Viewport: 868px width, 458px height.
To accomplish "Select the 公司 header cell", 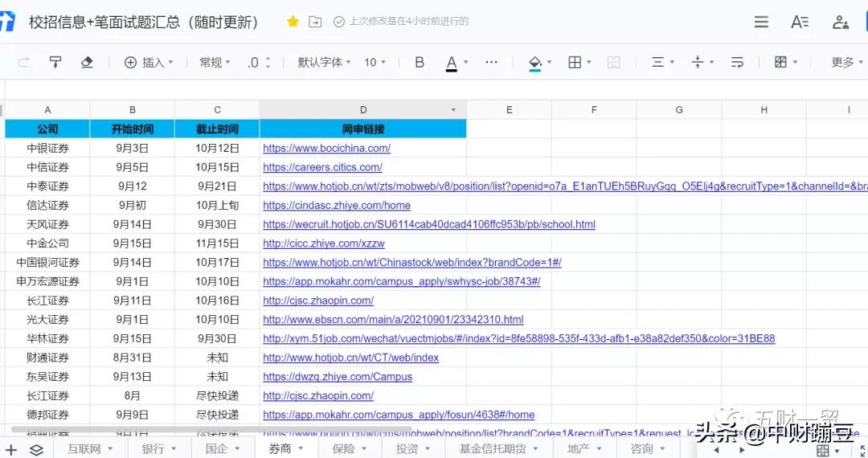I will pos(47,129).
